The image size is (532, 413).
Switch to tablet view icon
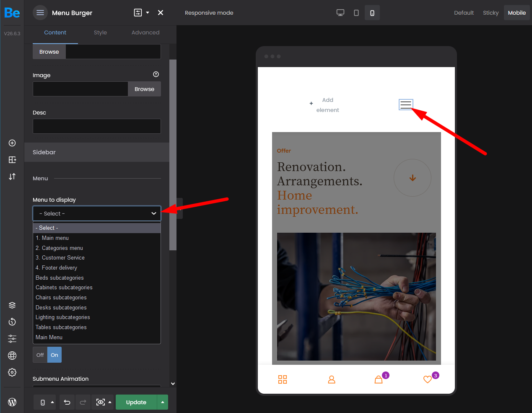tap(356, 13)
